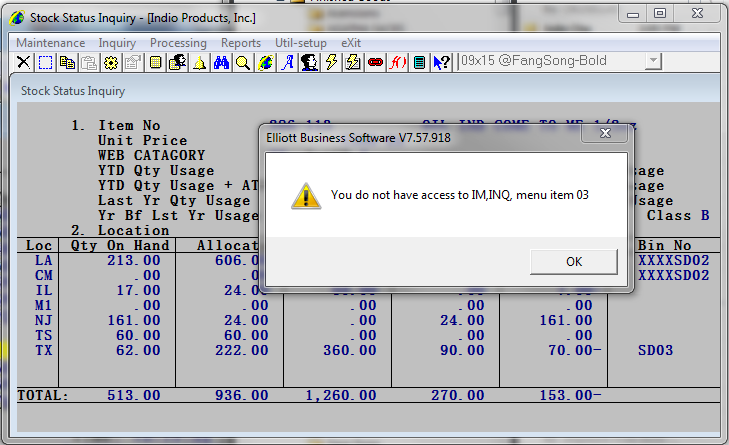Click the teal list document icon
729x445 pixels.
[419, 62]
